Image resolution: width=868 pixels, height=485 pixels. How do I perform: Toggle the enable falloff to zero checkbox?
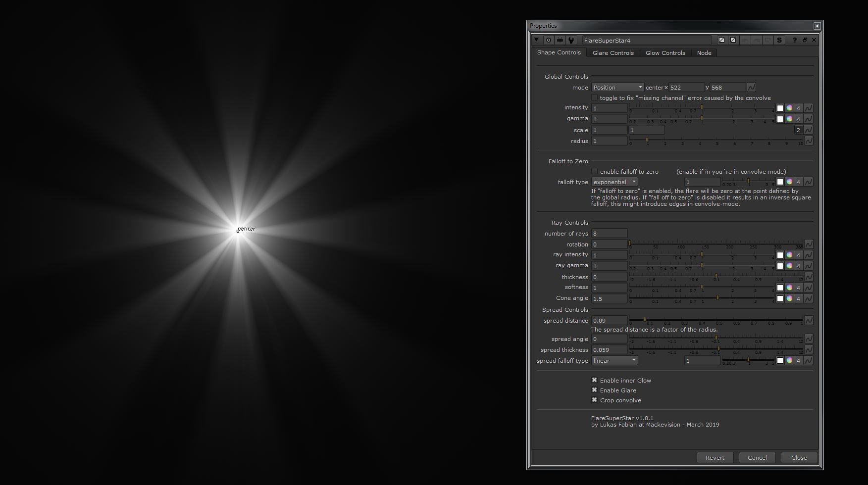coord(595,172)
